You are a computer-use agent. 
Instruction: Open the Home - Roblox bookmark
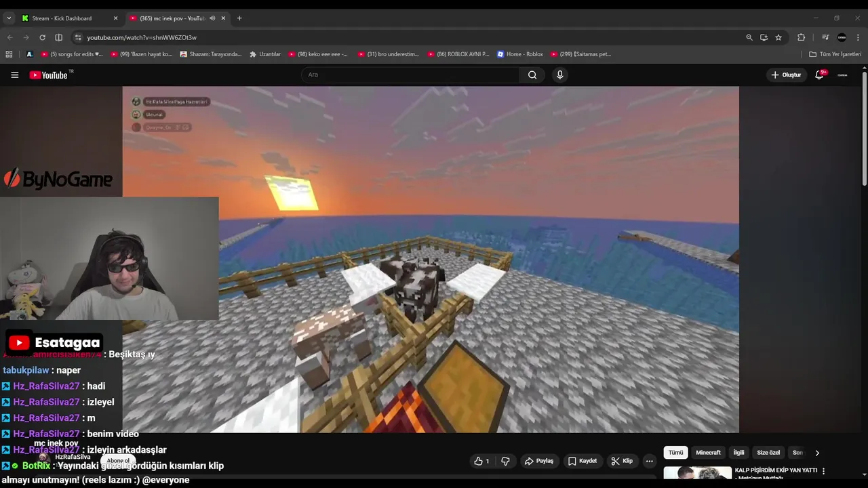(x=520, y=54)
